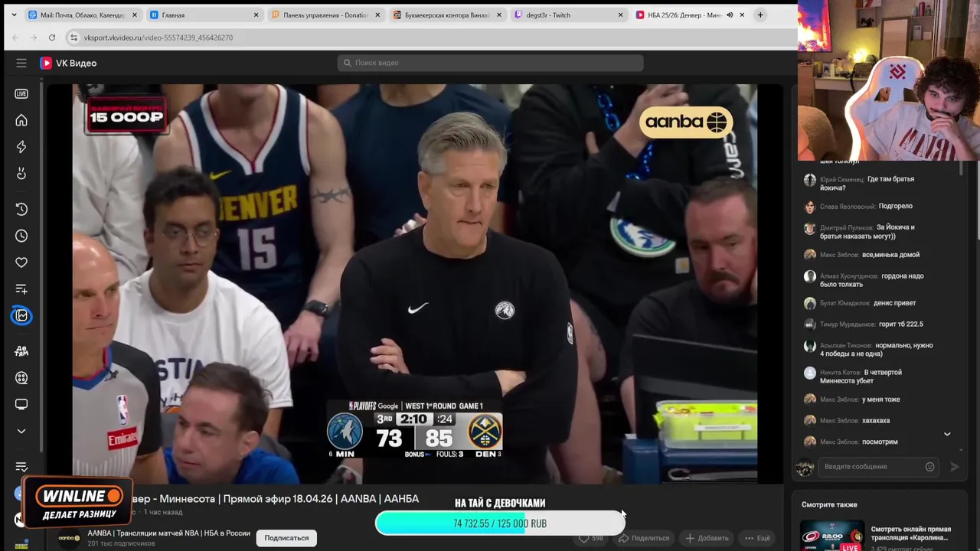Focus the Поиск видео search field
This screenshot has height=551, width=980.
(490, 63)
